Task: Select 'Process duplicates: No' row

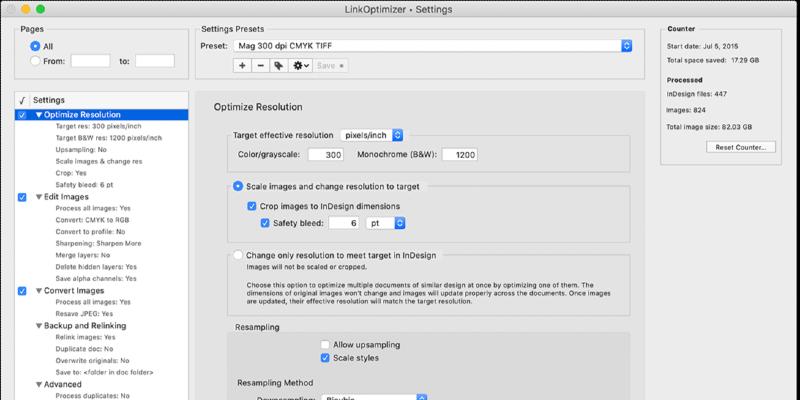Action: tap(102, 396)
